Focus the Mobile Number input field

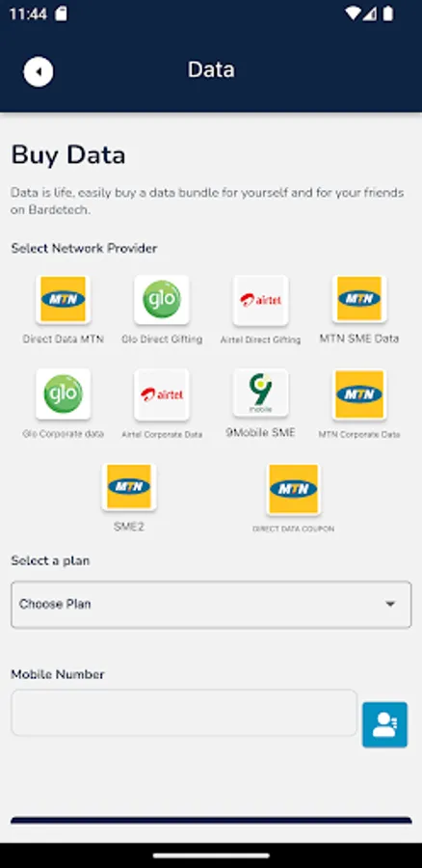coord(184,713)
